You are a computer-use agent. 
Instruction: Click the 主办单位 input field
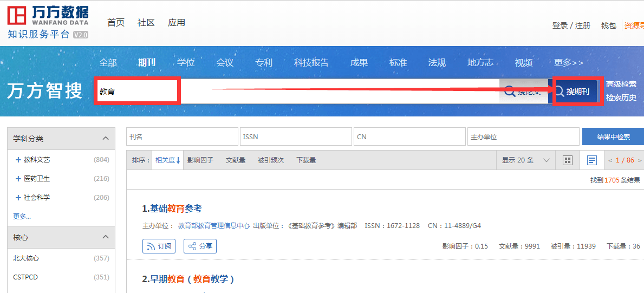point(524,137)
